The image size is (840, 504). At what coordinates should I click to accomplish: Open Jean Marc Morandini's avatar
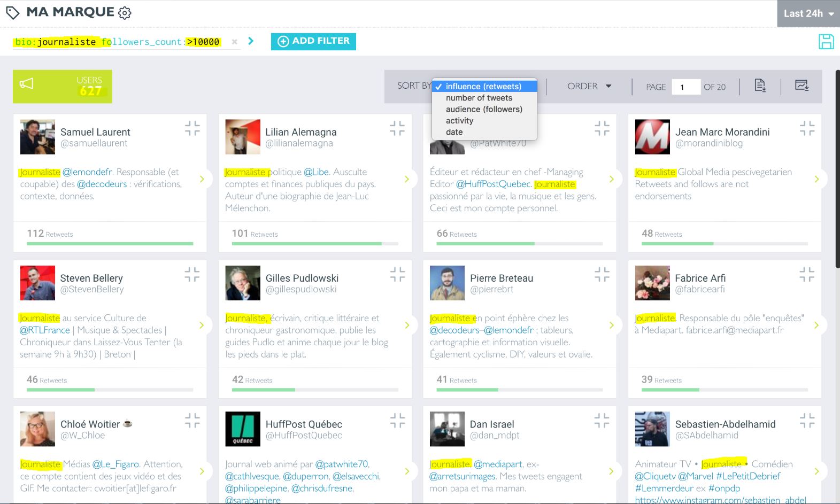click(652, 137)
